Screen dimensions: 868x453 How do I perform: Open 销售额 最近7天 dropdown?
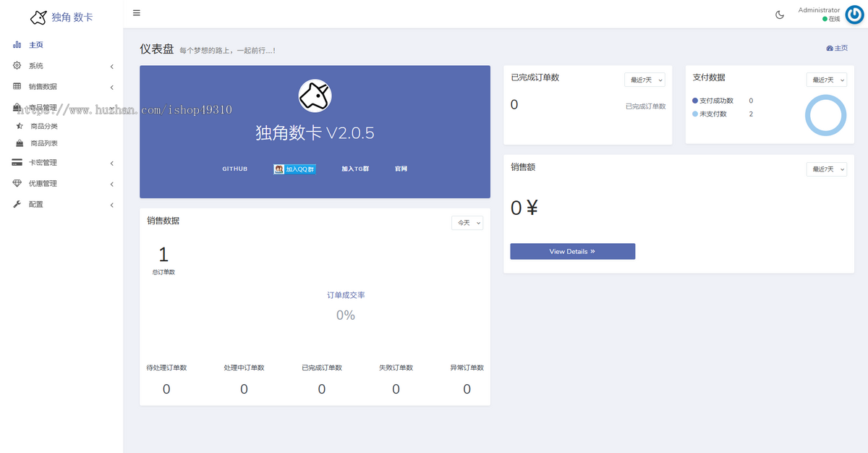pyautogui.click(x=827, y=169)
